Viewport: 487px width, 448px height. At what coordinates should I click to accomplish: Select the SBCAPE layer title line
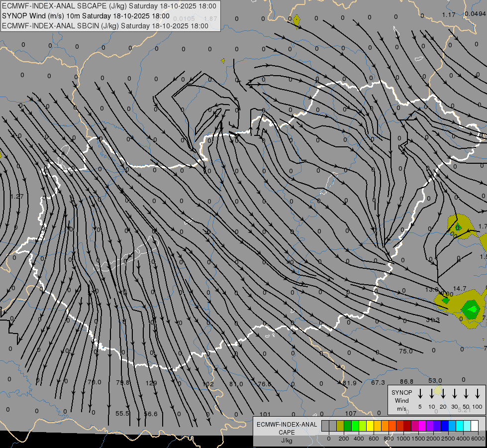coord(109,6)
